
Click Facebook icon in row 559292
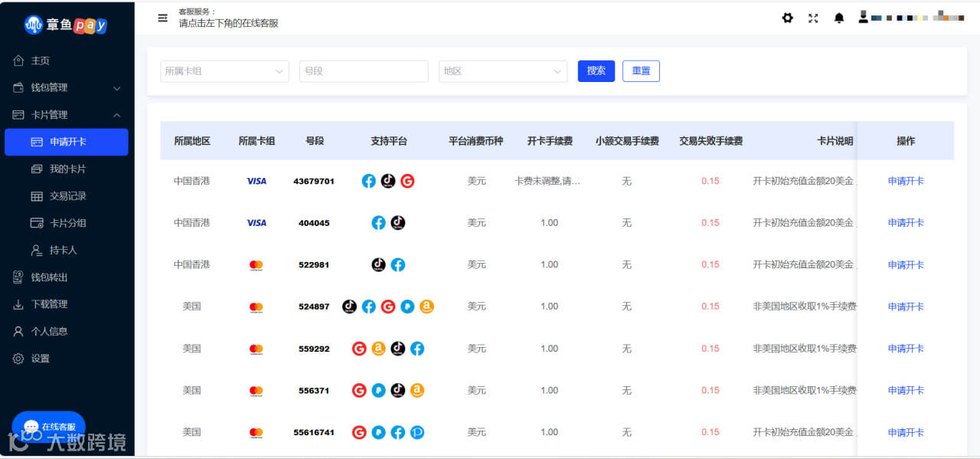tap(417, 349)
